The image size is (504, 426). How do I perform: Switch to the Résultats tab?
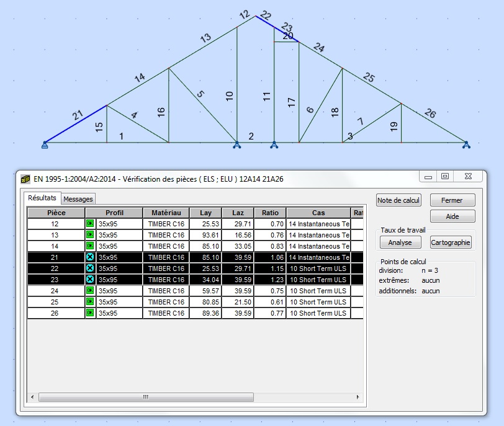(42, 198)
